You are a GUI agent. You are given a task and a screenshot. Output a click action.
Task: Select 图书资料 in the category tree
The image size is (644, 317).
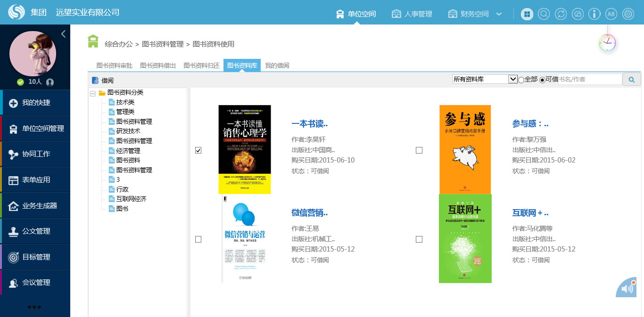click(128, 160)
